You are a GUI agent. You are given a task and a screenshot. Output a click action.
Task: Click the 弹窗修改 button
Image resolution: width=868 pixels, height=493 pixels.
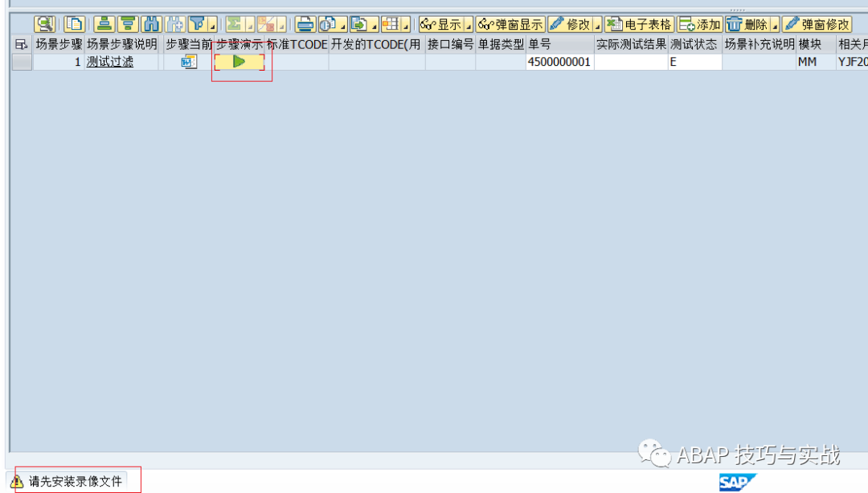[x=817, y=25]
